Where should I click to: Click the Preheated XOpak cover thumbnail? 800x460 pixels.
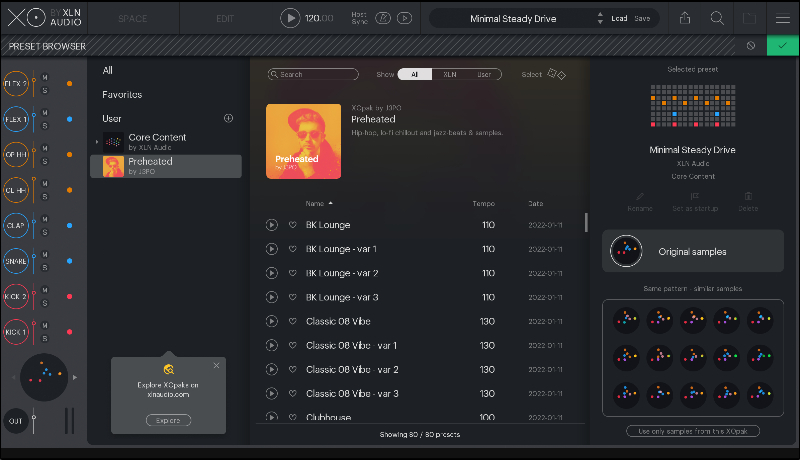click(304, 141)
